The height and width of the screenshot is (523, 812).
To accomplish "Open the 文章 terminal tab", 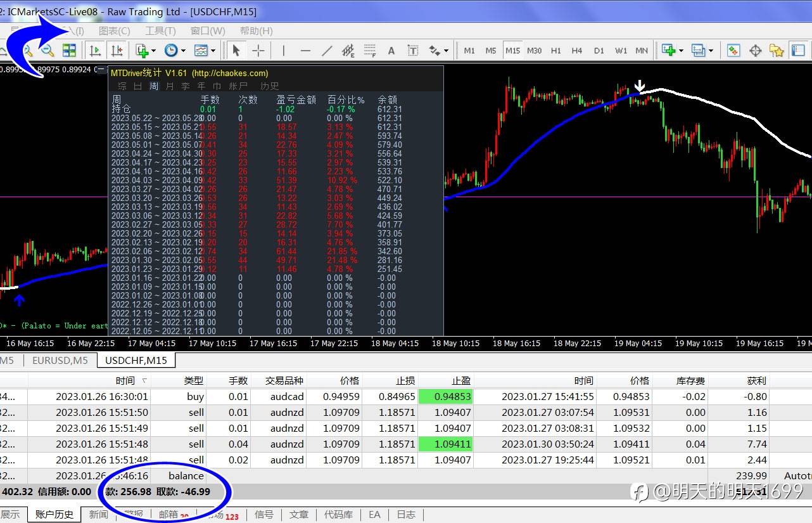I will 299,514.
